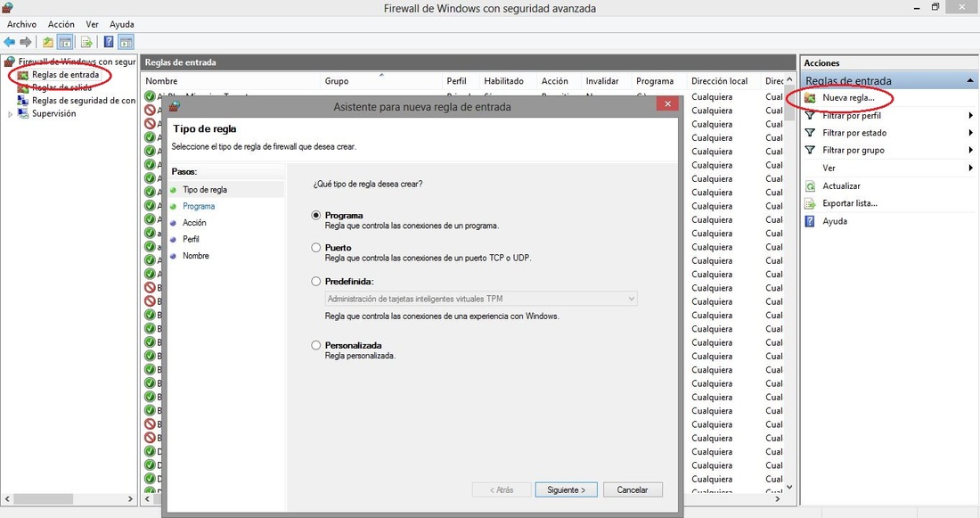
Task: Click the up one level folder icon
Action: pos(48,42)
